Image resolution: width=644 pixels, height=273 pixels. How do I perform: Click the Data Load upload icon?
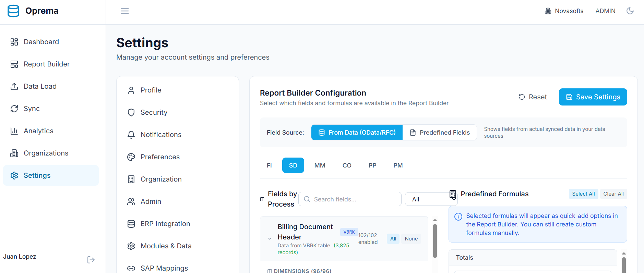coord(14,86)
